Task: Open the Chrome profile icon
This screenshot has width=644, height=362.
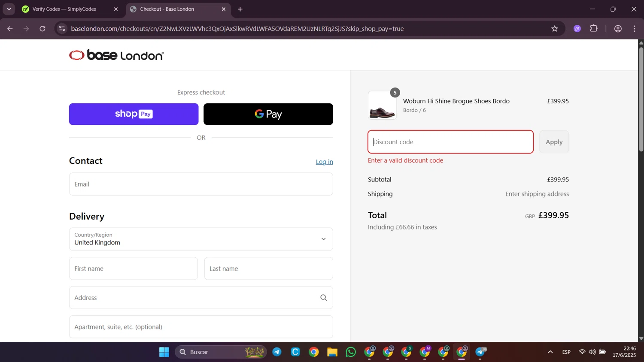Action: (x=618, y=29)
